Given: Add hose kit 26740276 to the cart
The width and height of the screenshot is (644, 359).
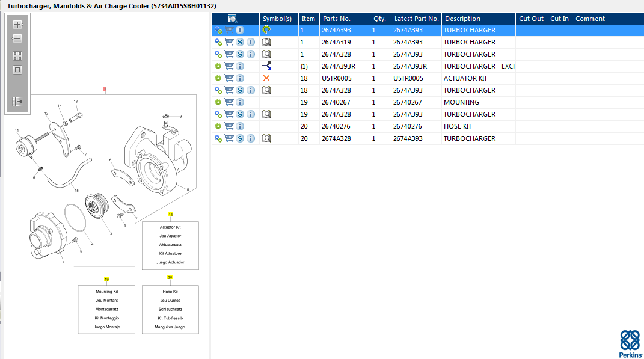Looking at the screenshot, I should [x=229, y=126].
